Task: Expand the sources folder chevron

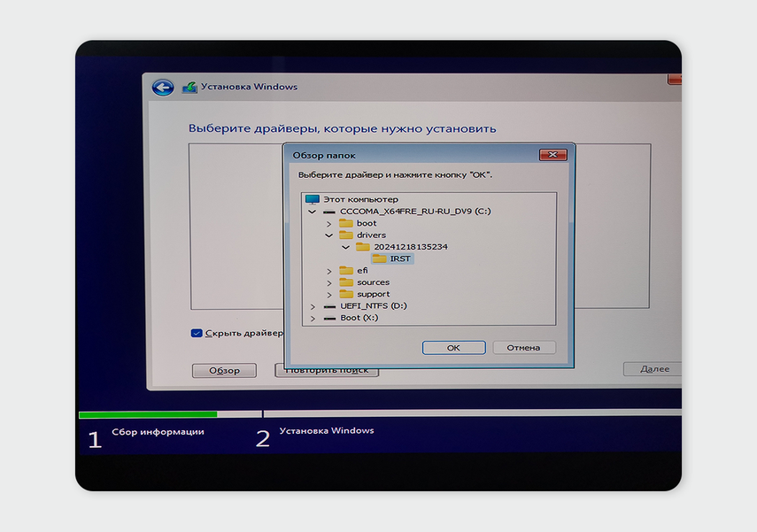Action: (x=329, y=283)
